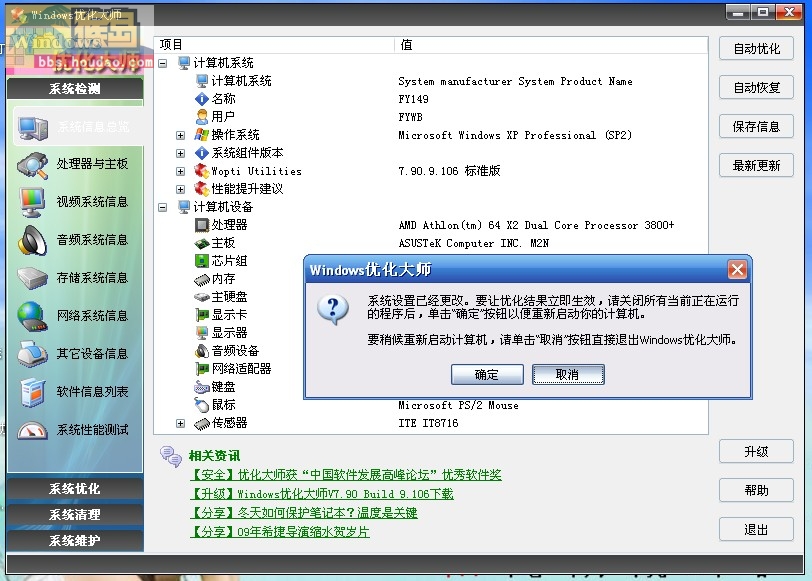
Task: Click the 其它设备信息 printer icon
Action: (x=32, y=354)
